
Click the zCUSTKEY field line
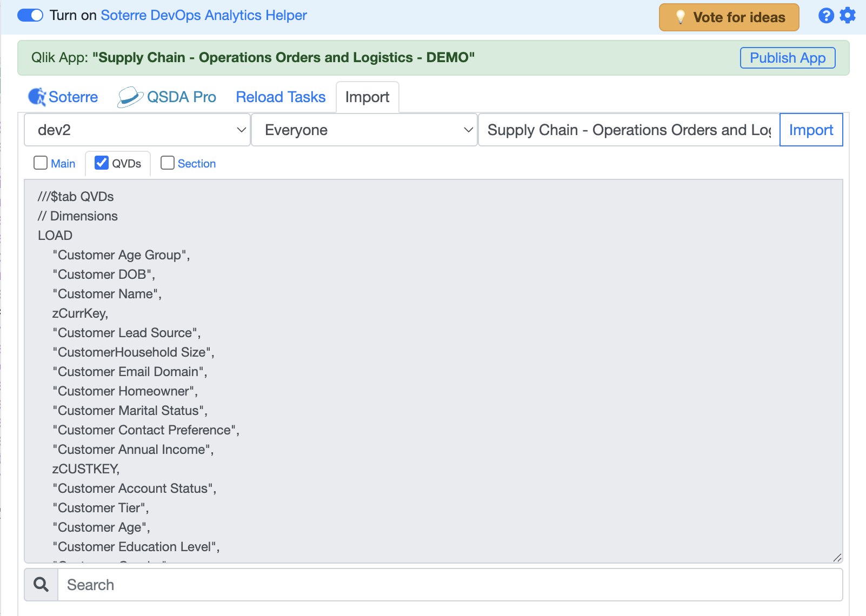point(86,469)
